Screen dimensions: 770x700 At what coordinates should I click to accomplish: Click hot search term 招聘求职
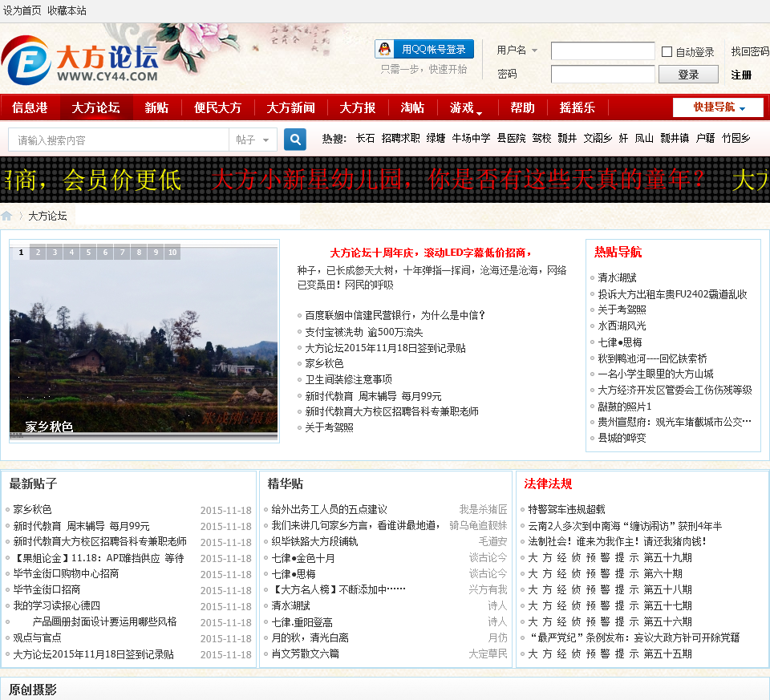click(x=400, y=138)
